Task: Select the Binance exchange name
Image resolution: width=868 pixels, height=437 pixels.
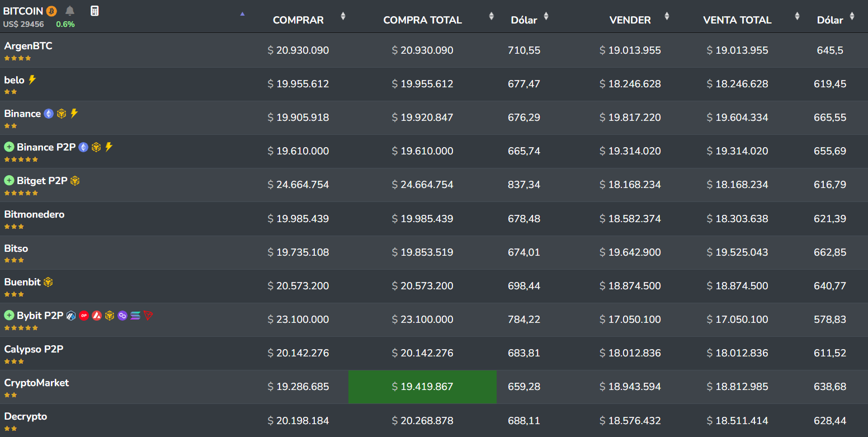Action: pos(22,114)
